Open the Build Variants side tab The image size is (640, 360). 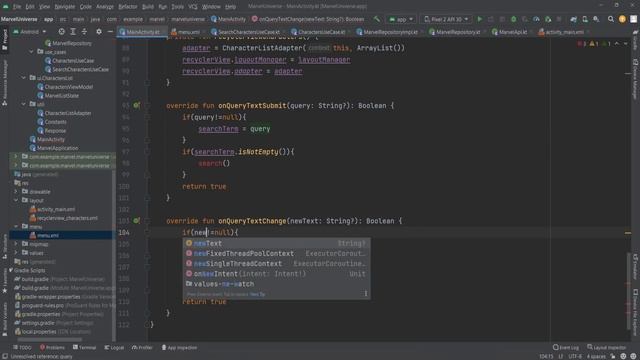[4, 319]
